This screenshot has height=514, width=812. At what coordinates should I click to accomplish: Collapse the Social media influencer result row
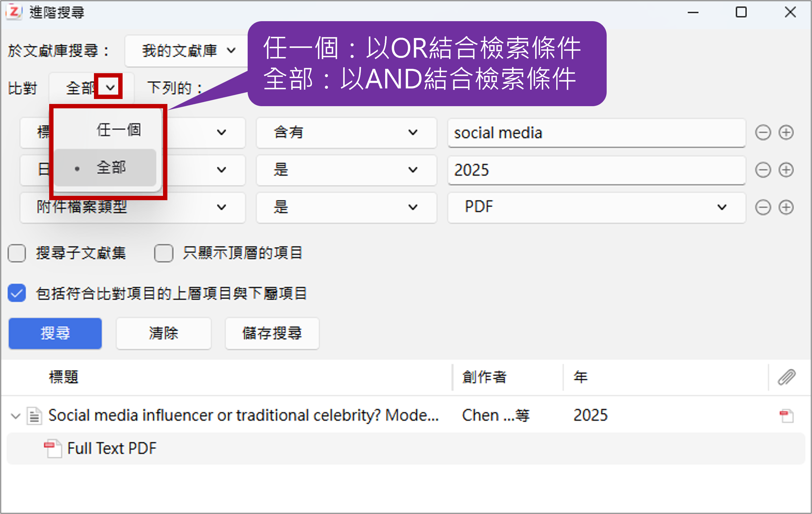pos(16,416)
